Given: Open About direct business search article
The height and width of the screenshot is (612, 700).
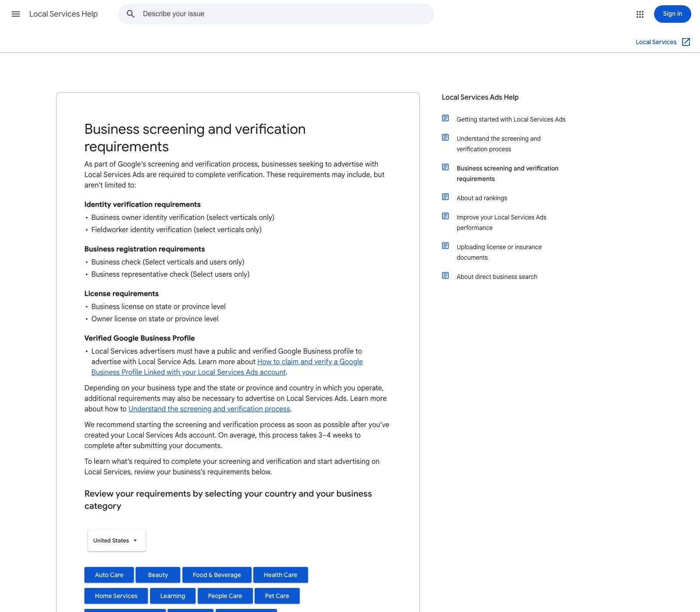Looking at the screenshot, I should point(497,277).
